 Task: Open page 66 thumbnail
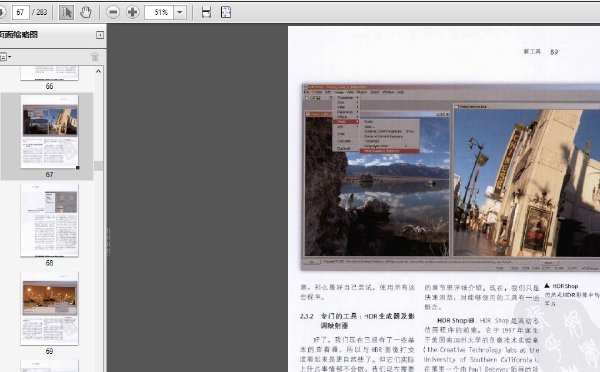pyautogui.click(x=49, y=73)
